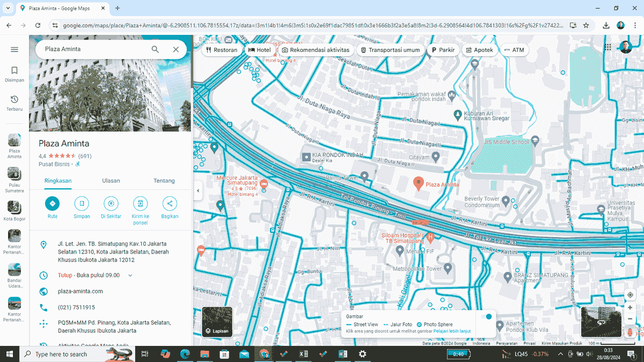Expand the opening hours dropdown

click(x=130, y=276)
